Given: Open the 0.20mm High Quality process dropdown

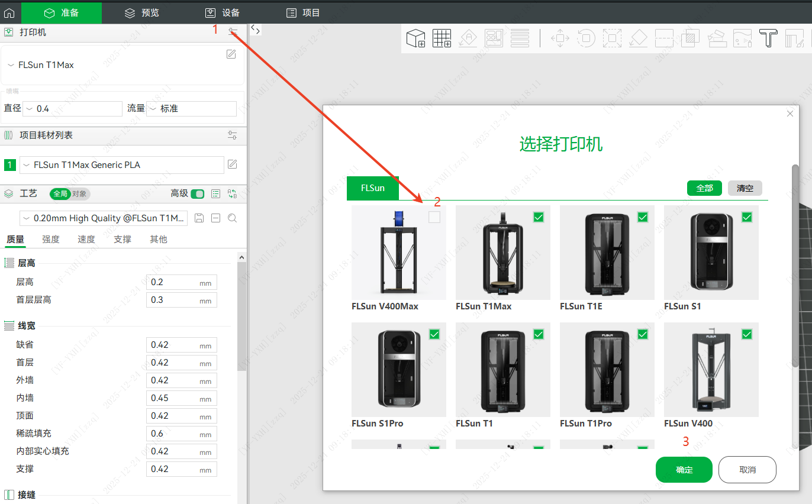Looking at the screenshot, I should point(104,218).
